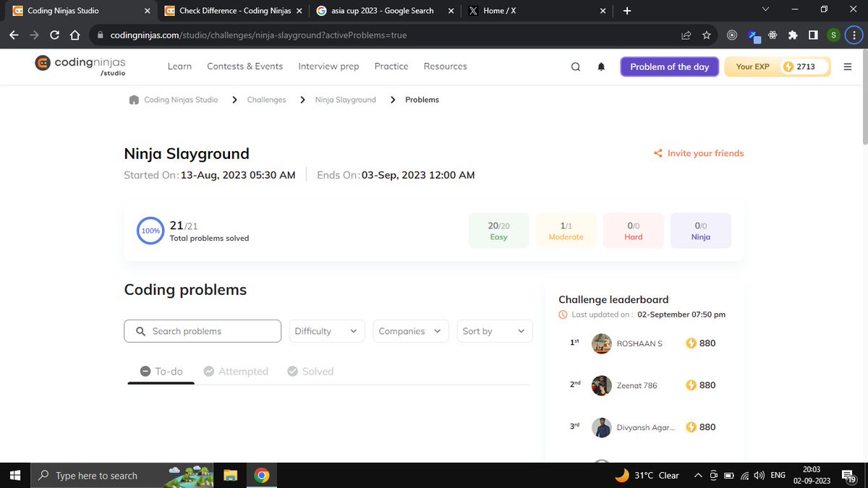868x488 pixels.
Task: Click the browser back arrow
Action: [14, 35]
